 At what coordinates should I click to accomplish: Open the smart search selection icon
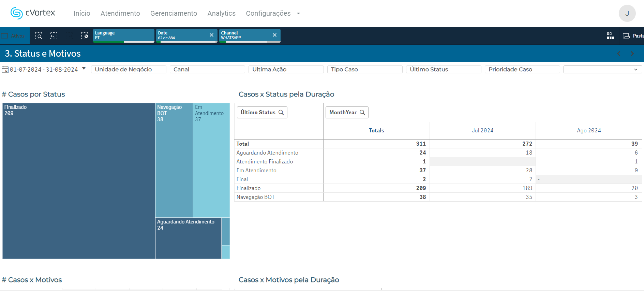click(x=39, y=36)
